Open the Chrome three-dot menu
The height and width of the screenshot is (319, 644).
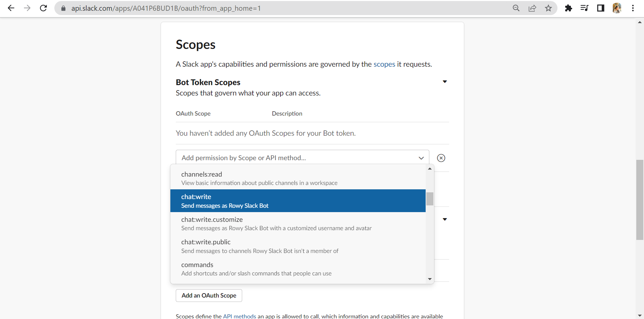click(633, 8)
